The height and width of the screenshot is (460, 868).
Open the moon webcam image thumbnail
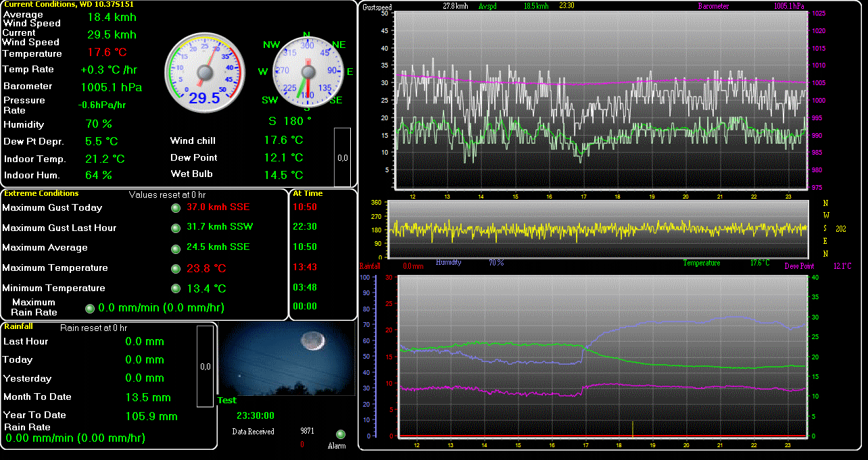[x=287, y=359]
